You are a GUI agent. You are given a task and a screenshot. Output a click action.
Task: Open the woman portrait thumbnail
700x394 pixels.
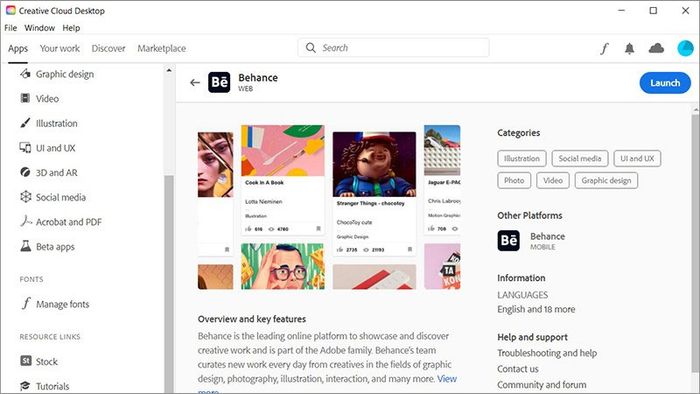[216, 165]
